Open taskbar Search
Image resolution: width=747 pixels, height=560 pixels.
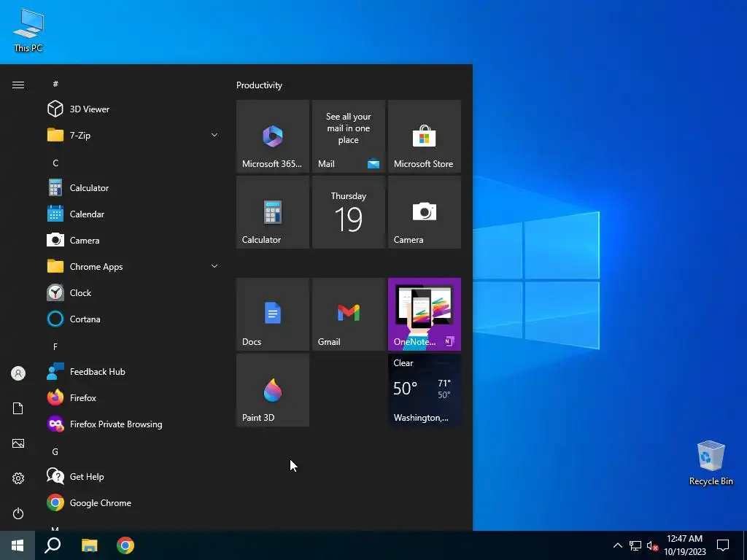tap(53, 545)
